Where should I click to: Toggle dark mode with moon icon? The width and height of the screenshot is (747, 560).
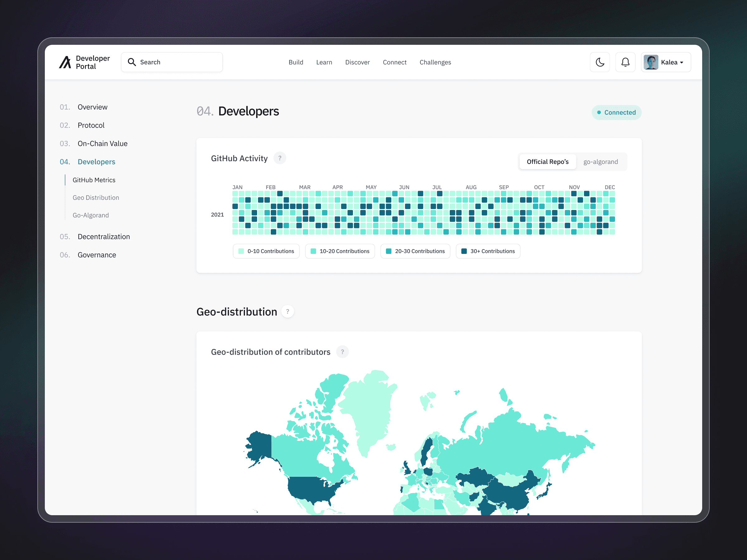point(600,62)
